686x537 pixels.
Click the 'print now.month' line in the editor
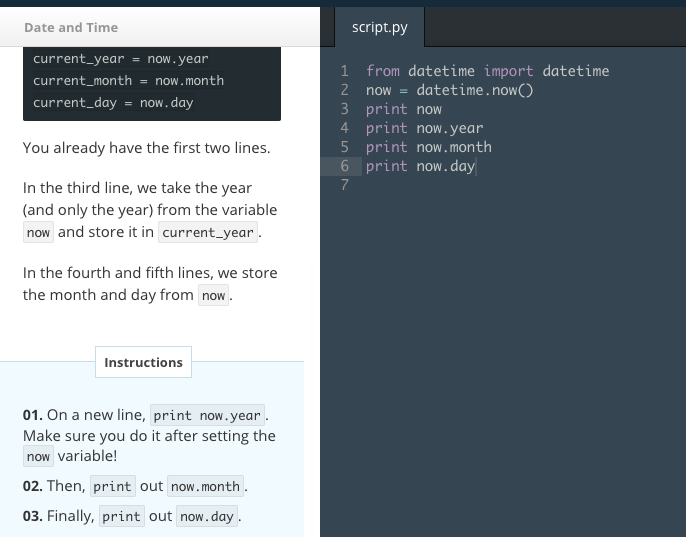point(428,147)
